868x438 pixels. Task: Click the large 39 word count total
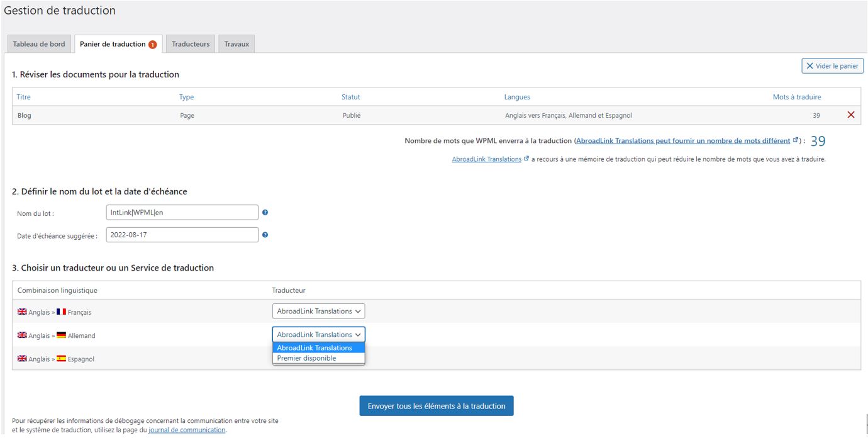pyautogui.click(x=818, y=142)
